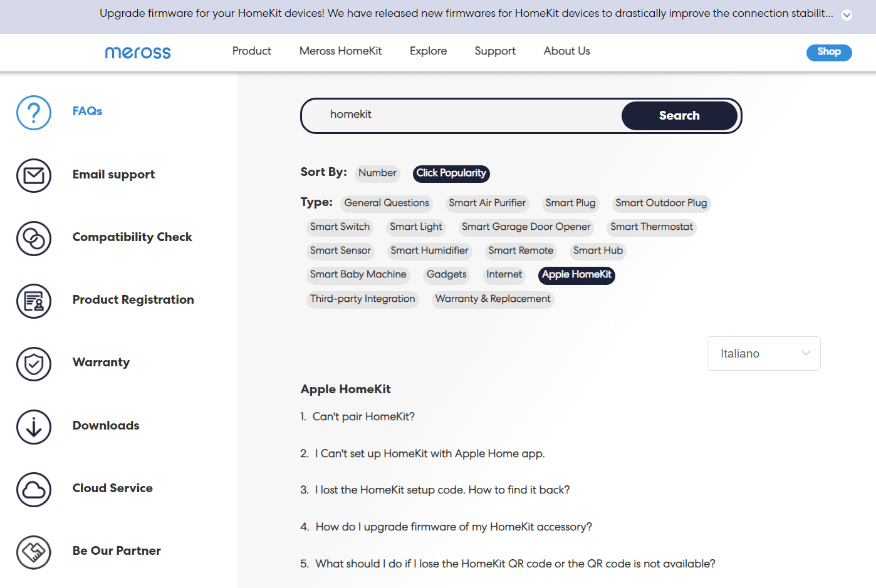This screenshot has width=876, height=588.
Task: Open the Cloud Service sidebar link
Action: (112, 488)
